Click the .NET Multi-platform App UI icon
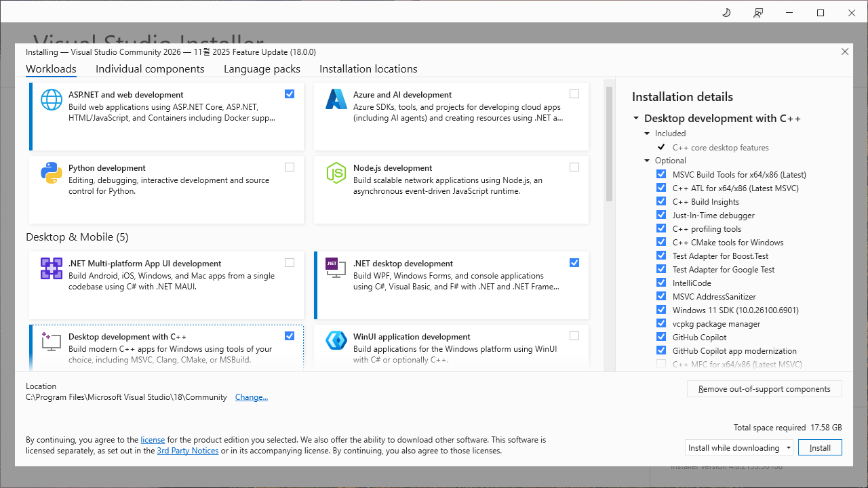Screen dimensions: 868x488 pyautogui.click(x=52, y=268)
